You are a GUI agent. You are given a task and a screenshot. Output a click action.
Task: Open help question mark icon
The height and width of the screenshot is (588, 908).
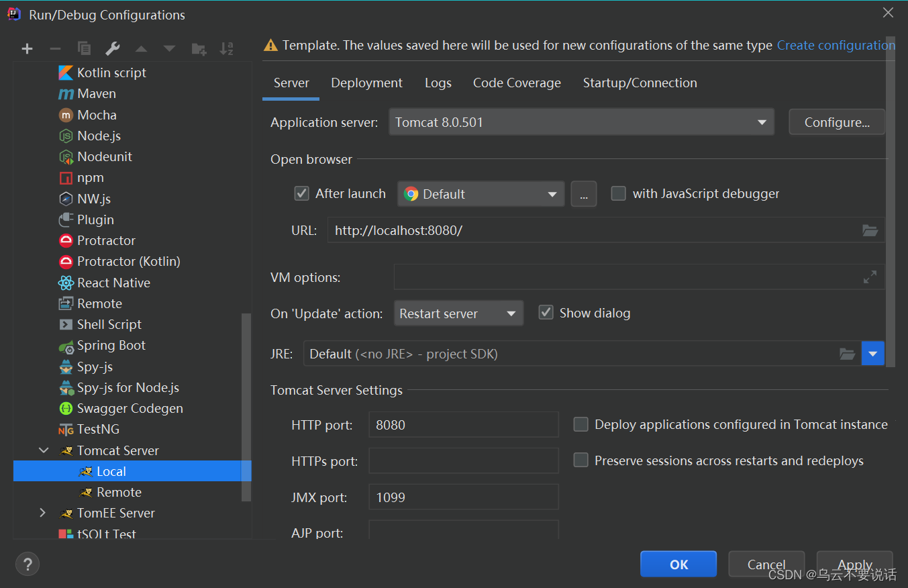[x=28, y=564]
